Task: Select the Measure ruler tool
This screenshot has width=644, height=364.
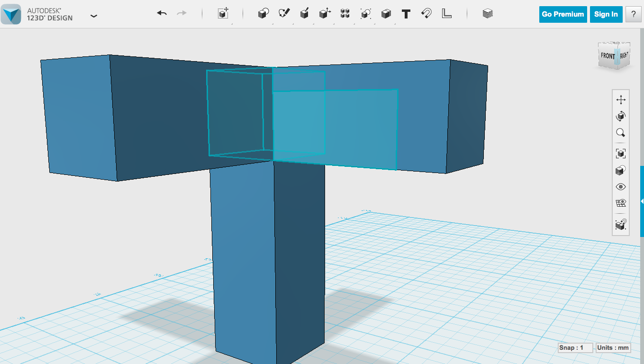Action: pyautogui.click(x=447, y=14)
